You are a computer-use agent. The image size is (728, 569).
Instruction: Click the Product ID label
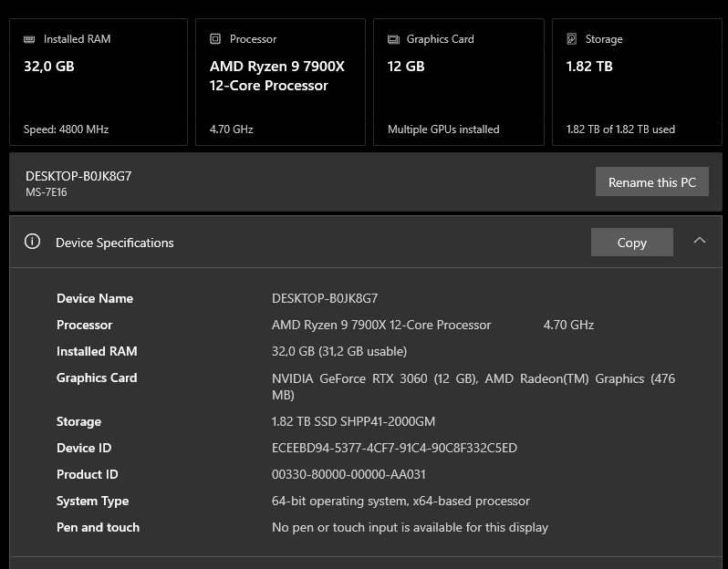coord(88,474)
